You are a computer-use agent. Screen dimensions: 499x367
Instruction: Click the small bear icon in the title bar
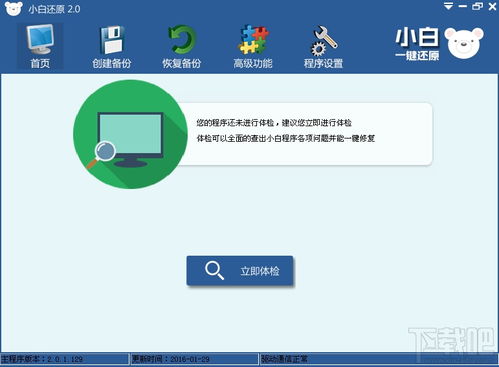pos(14,8)
